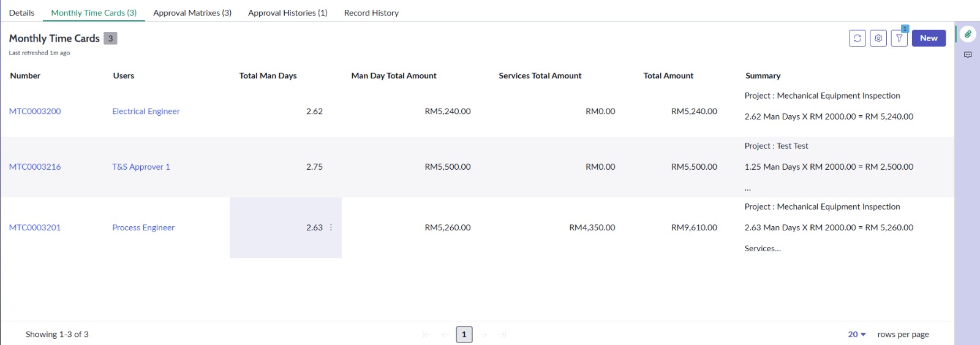980x345 pixels.
Task: Open the filter funnel icon
Action: (x=899, y=38)
